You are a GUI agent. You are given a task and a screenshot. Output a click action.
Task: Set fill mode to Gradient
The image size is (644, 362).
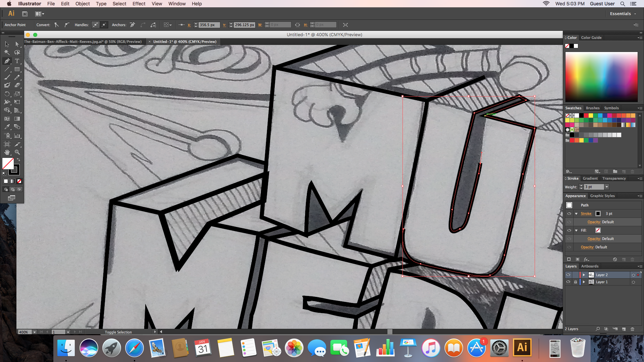click(x=12, y=181)
